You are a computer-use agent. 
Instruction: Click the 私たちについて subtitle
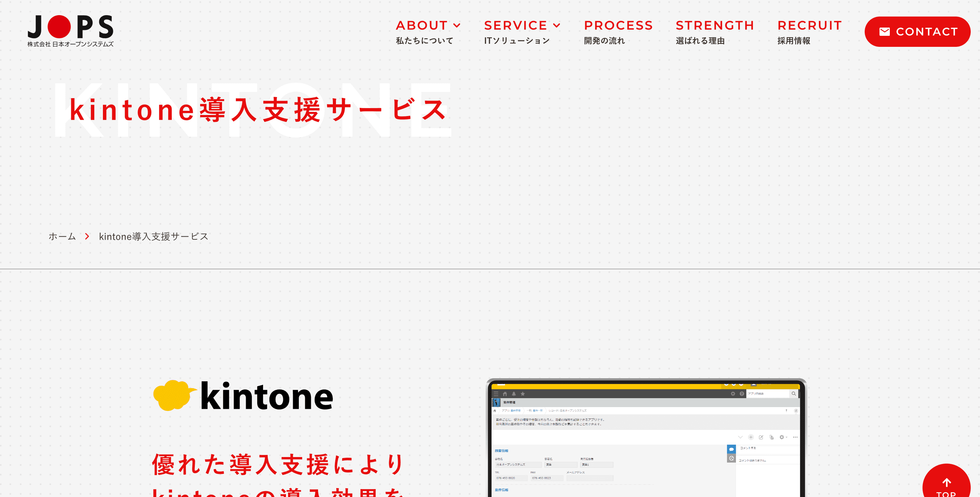pos(424,41)
